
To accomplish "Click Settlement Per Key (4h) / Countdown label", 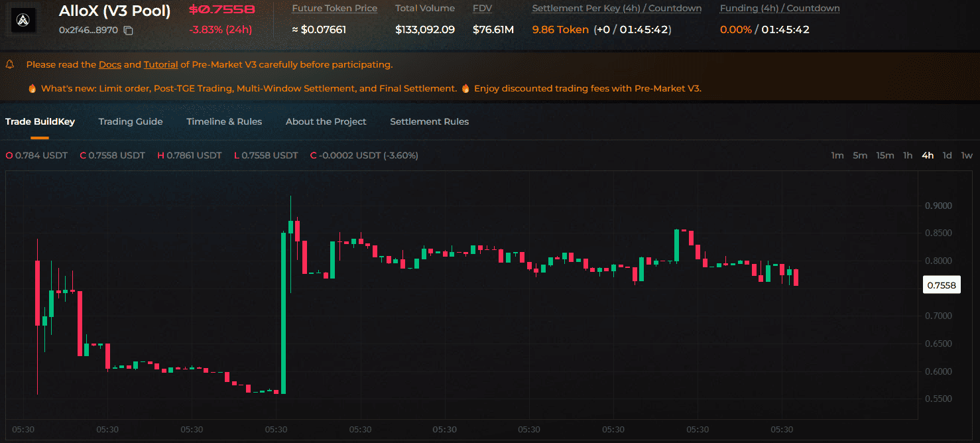I will pyautogui.click(x=617, y=9).
